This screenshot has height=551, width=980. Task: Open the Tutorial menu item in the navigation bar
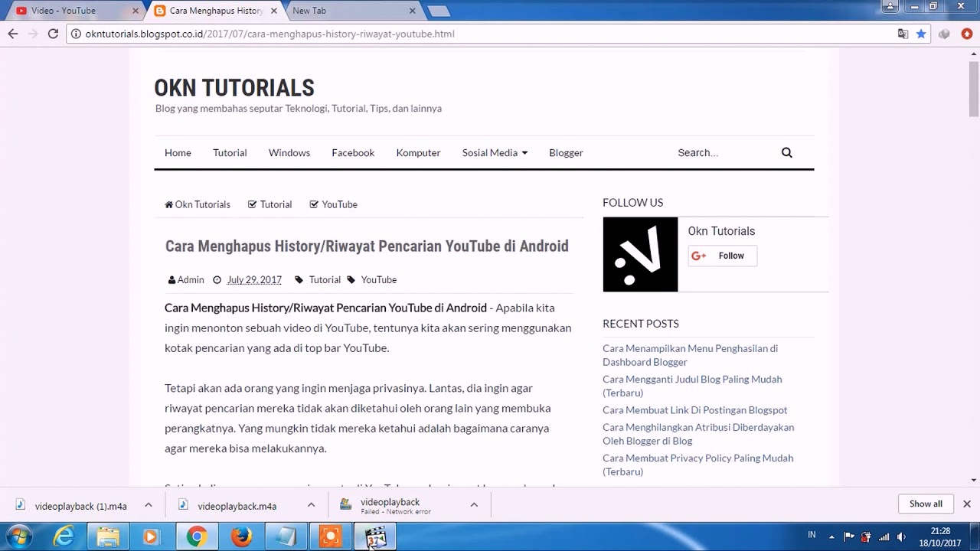[230, 152]
